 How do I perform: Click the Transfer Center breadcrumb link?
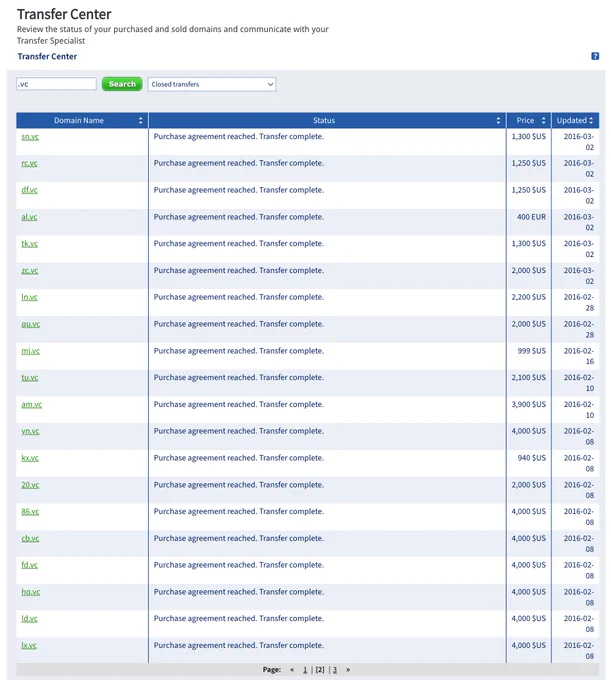pos(47,56)
